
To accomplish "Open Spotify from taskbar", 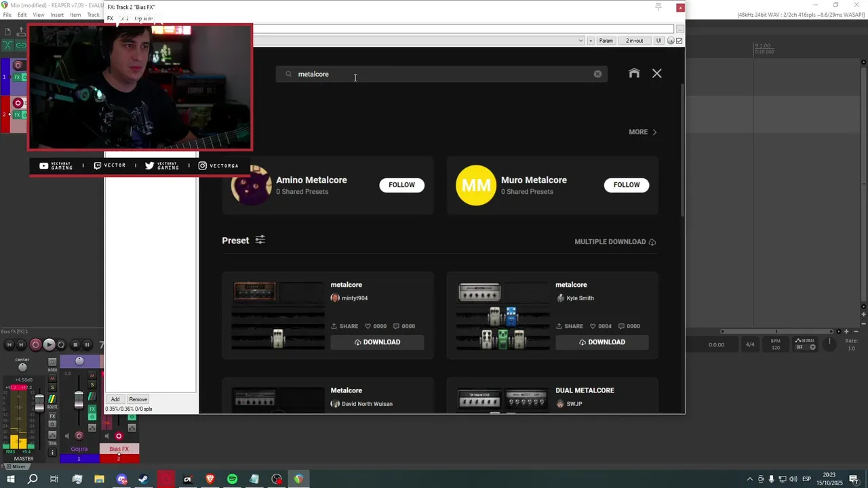I will pos(232,479).
